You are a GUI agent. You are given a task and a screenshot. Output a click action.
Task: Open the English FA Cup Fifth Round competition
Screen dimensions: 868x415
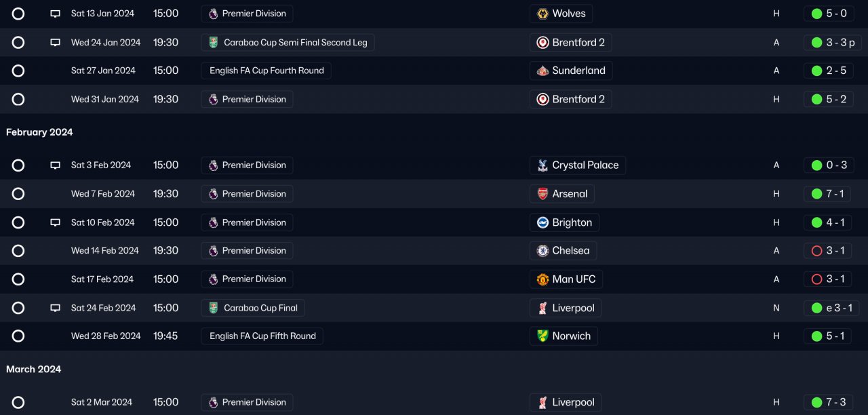(x=262, y=336)
